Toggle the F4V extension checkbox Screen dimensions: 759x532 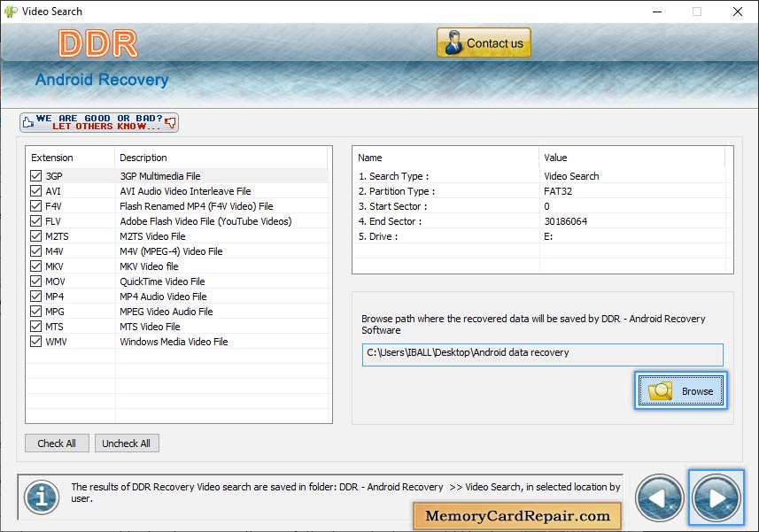pos(35,205)
